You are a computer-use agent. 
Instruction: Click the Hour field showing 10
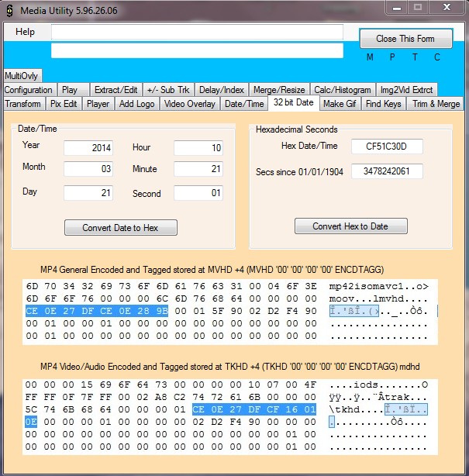(x=198, y=148)
